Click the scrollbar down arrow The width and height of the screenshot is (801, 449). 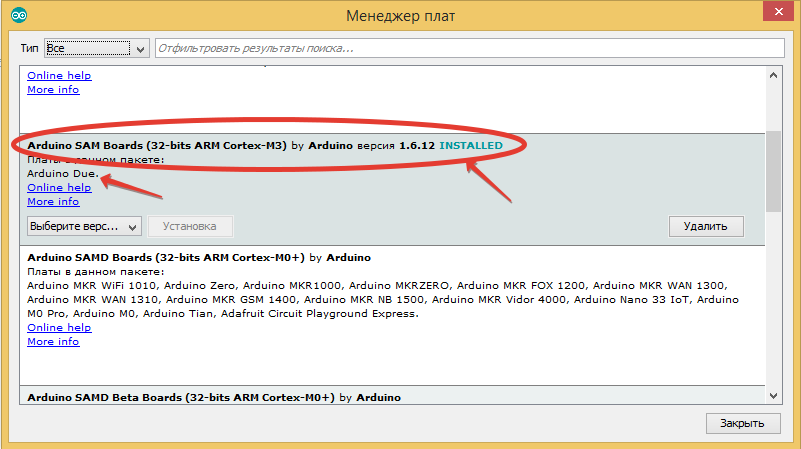point(773,391)
